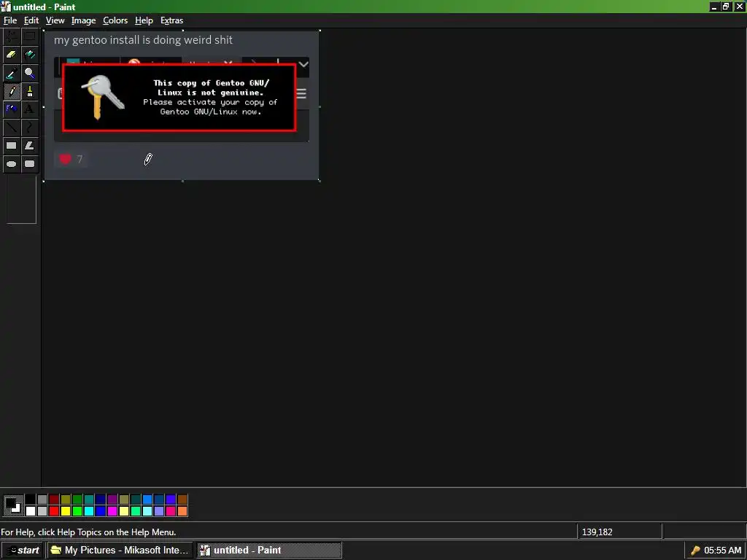Choose the Brush tool
The image size is (747, 560).
29,91
